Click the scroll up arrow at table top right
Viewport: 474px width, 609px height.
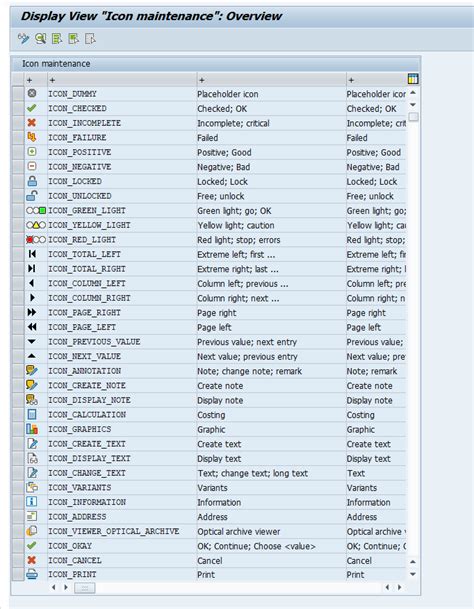413,93
